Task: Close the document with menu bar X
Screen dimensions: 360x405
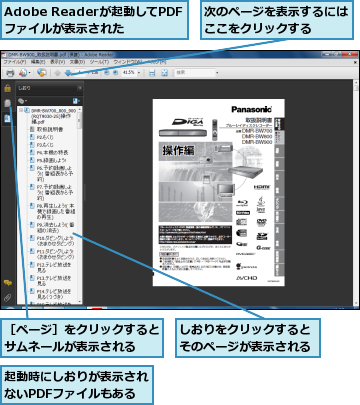Action: pyautogui.click(x=355, y=62)
